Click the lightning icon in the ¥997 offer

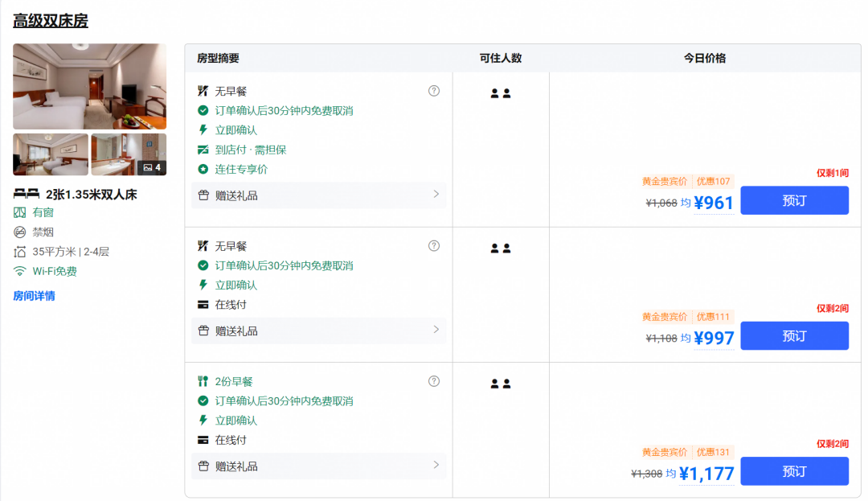[203, 285]
